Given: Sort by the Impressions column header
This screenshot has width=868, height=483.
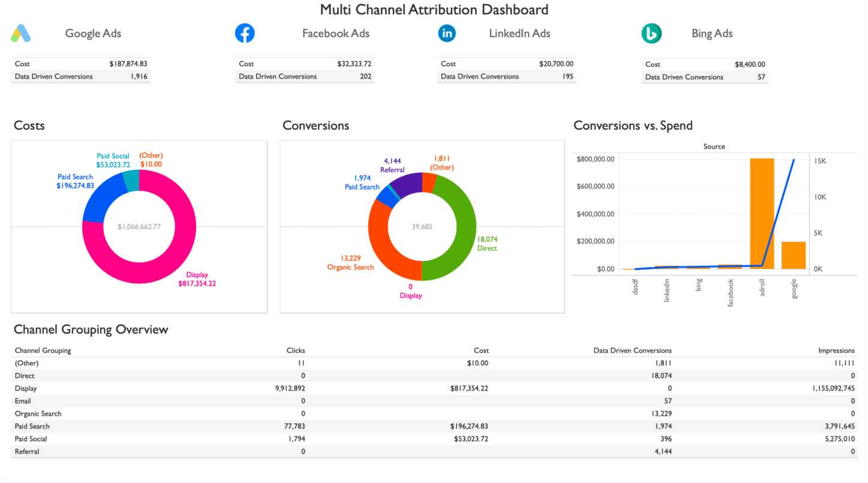Looking at the screenshot, I should [836, 350].
